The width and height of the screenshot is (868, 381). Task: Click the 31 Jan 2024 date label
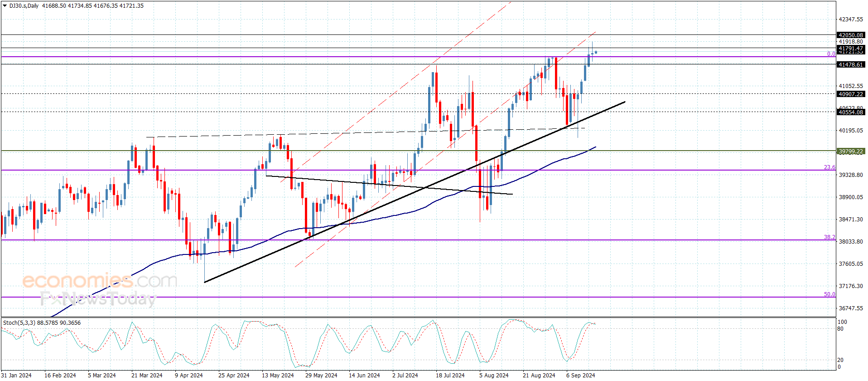pos(16,376)
